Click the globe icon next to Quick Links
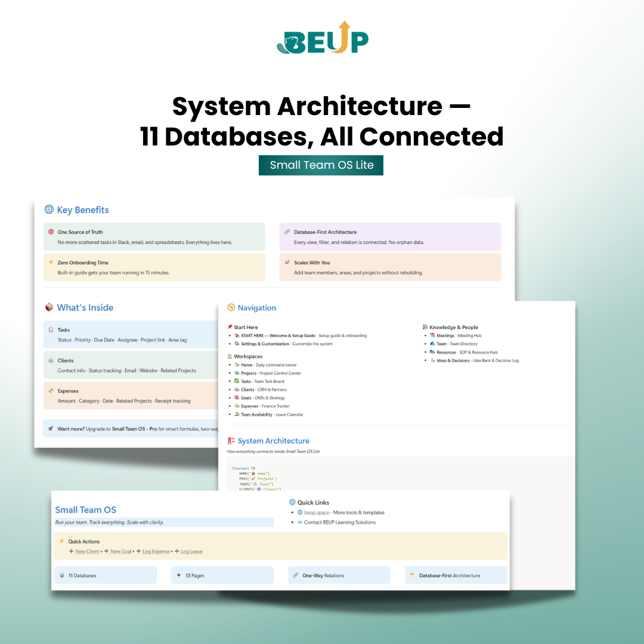This screenshot has height=644, width=644. point(292,502)
